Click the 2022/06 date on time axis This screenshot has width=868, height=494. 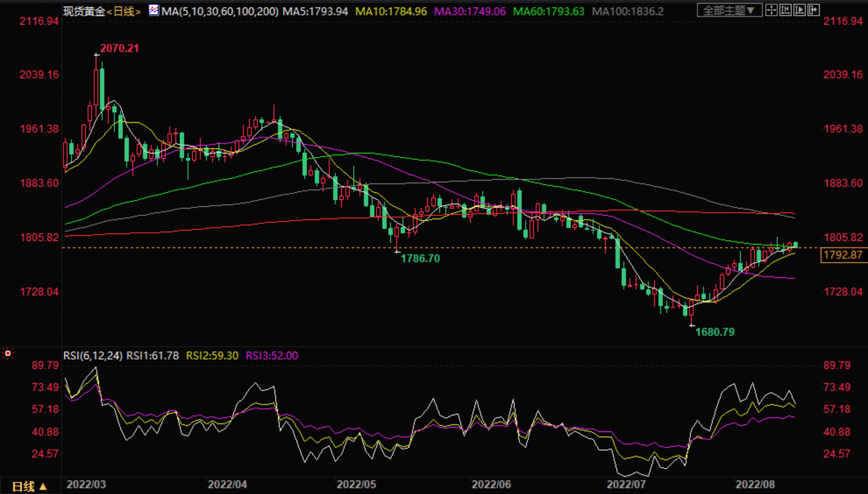(x=491, y=485)
